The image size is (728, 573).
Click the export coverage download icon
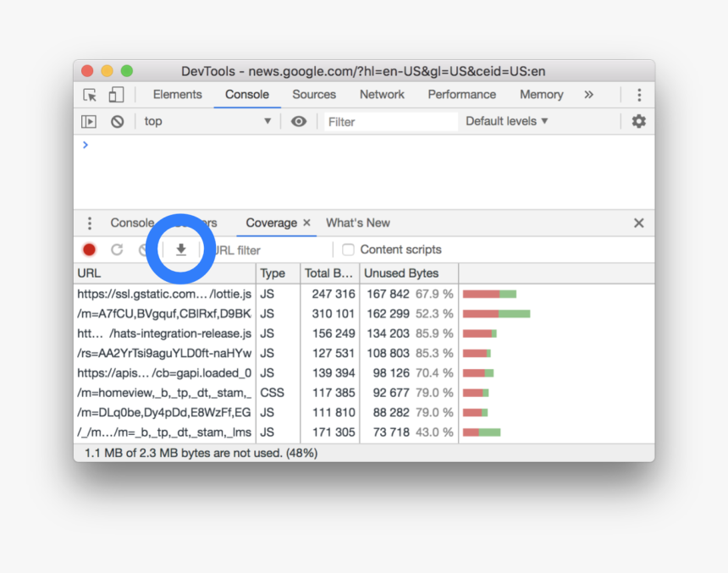pos(181,250)
